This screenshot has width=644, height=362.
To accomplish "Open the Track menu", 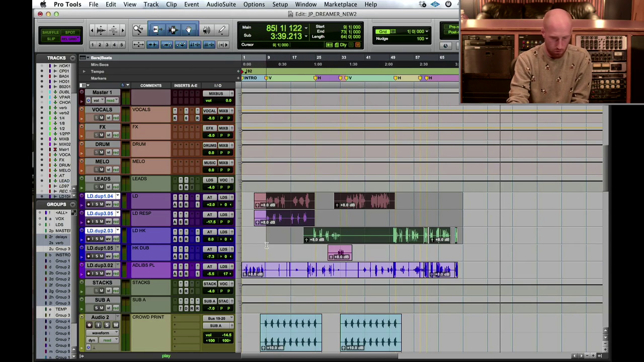I will (x=151, y=5).
